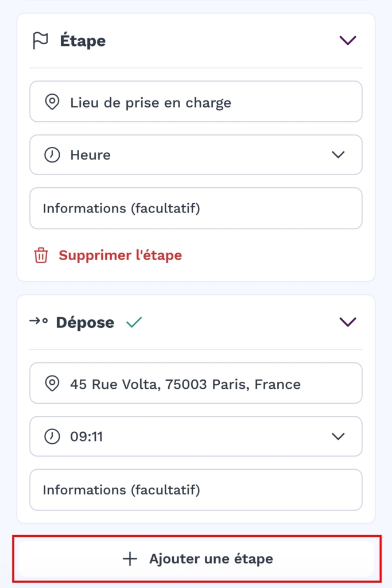Click the Dépose section title
The height and width of the screenshot is (588, 392).
[x=85, y=322]
